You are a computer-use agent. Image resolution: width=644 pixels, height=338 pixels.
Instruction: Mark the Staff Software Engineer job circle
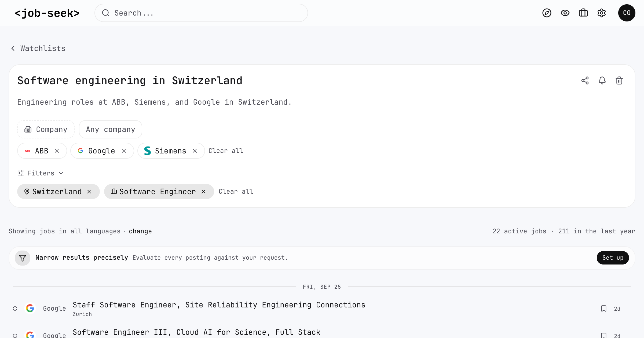pos(15,308)
